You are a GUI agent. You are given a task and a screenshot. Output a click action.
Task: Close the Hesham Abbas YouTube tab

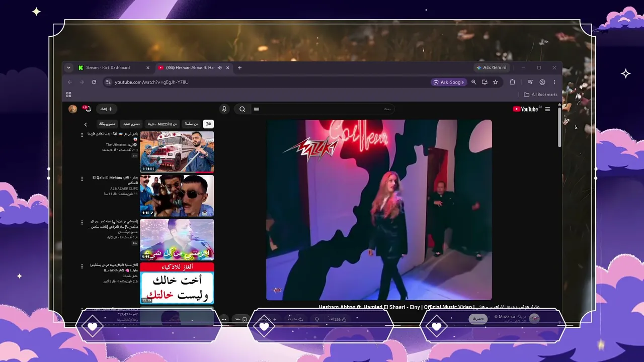(228, 68)
